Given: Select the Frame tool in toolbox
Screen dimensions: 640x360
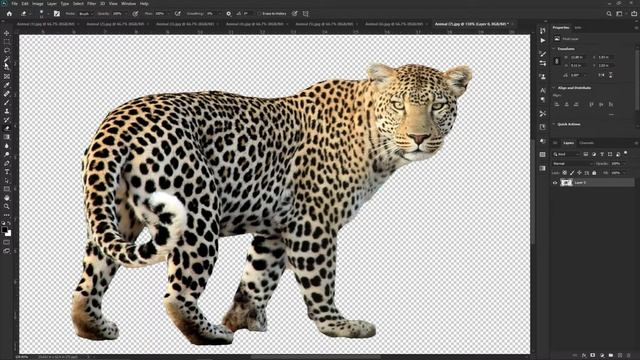Looking at the screenshot, I should (x=7, y=76).
